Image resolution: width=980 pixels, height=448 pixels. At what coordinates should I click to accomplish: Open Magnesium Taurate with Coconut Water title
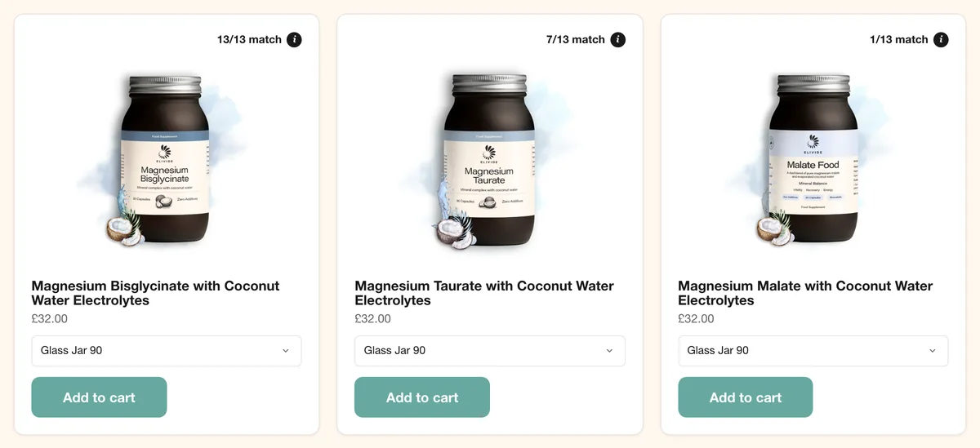pos(484,293)
